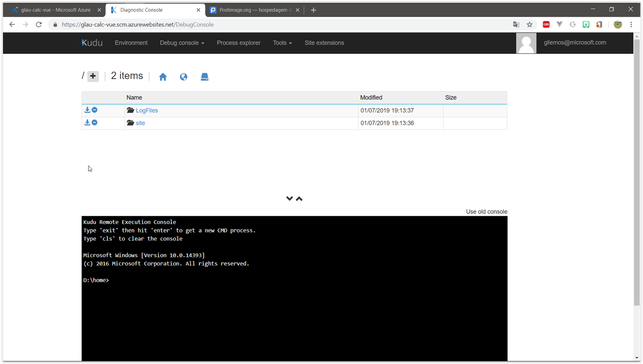Click the LogFiles folder icon
This screenshot has width=643, height=364.
click(x=131, y=110)
